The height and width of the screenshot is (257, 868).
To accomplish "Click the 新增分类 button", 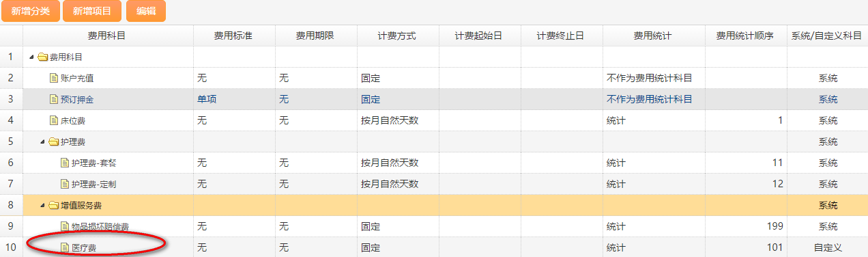I will pos(31,11).
